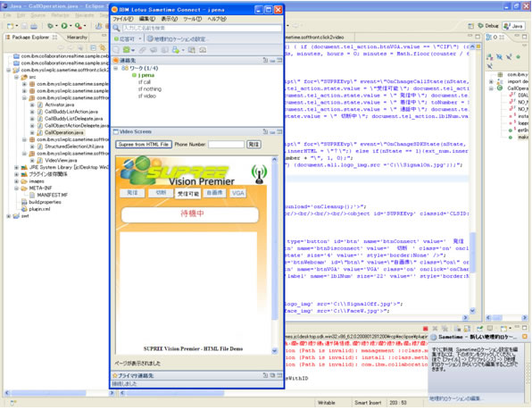Click the Eclipse Print toolbar icon
Image resolution: width=532 pixels, height=410 pixels.
click(x=34, y=26)
